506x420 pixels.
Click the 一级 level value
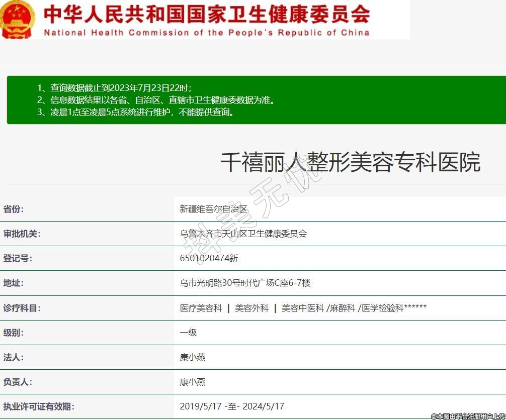click(x=188, y=333)
